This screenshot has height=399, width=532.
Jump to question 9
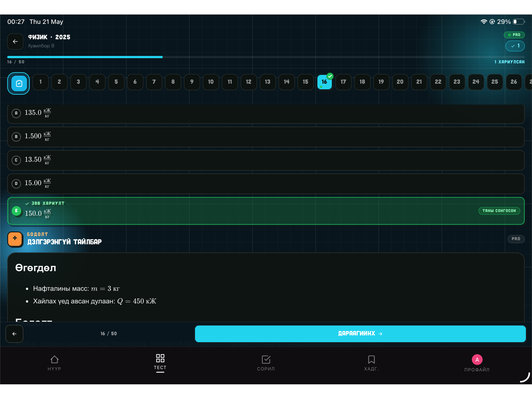[192, 82]
